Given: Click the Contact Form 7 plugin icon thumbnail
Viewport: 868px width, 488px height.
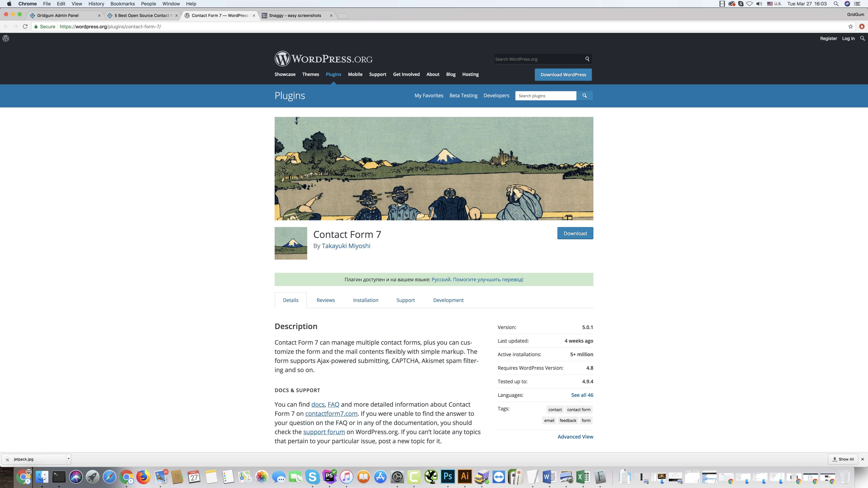Looking at the screenshot, I should [291, 243].
